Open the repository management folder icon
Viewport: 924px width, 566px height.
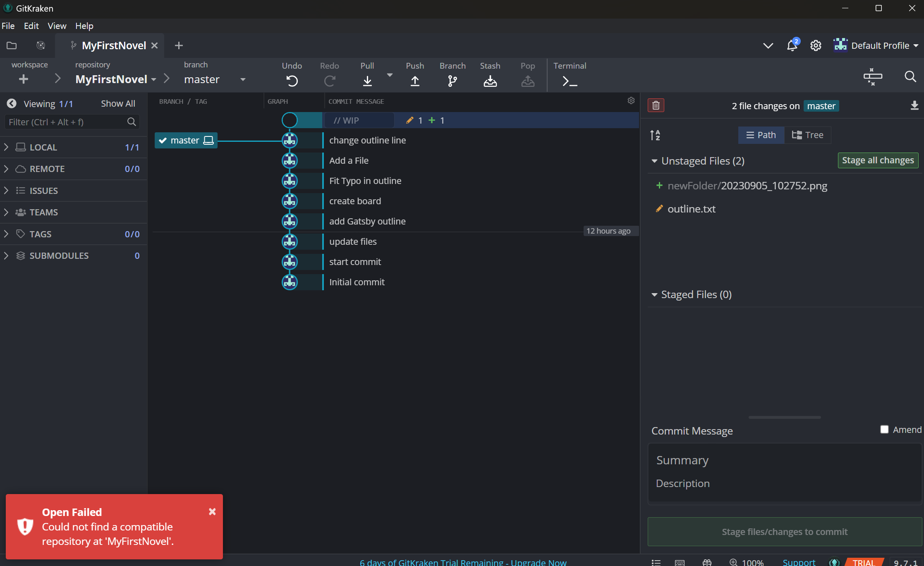[x=12, y=45]
